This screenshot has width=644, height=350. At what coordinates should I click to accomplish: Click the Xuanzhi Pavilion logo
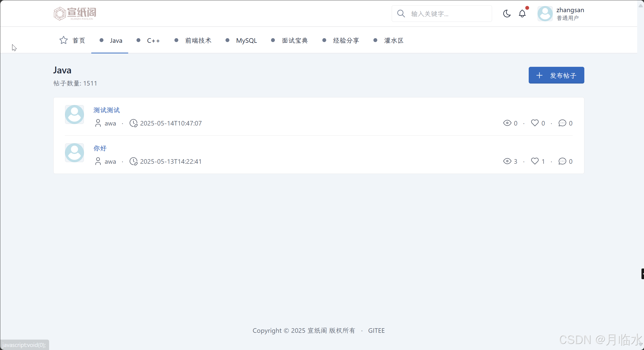coord(75,13)
